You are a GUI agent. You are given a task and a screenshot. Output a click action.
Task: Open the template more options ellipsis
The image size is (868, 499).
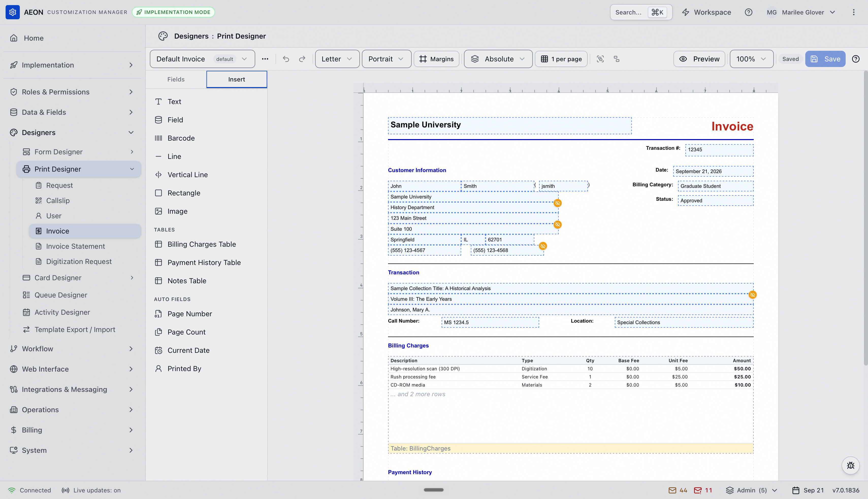pyautogui.click(x=265, y=59)
